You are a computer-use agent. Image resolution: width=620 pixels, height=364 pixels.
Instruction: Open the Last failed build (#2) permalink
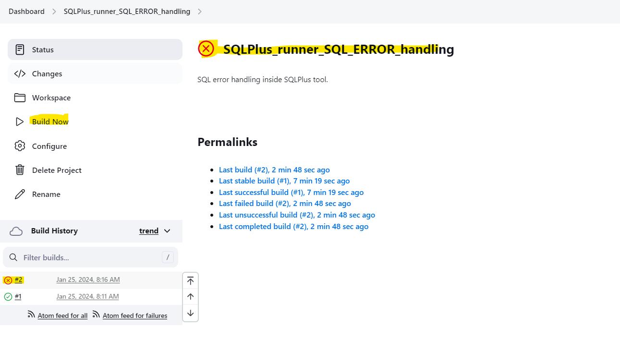285,204
